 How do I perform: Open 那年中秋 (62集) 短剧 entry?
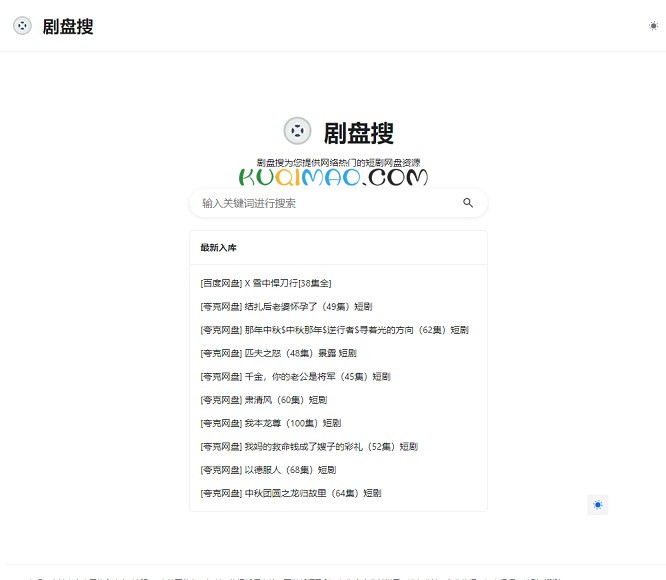pyautogui.click(x=335, y=330)
